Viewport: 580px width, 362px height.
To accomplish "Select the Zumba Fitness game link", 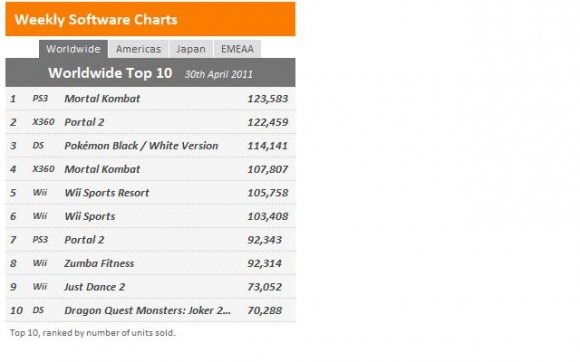I will (99, 263).
